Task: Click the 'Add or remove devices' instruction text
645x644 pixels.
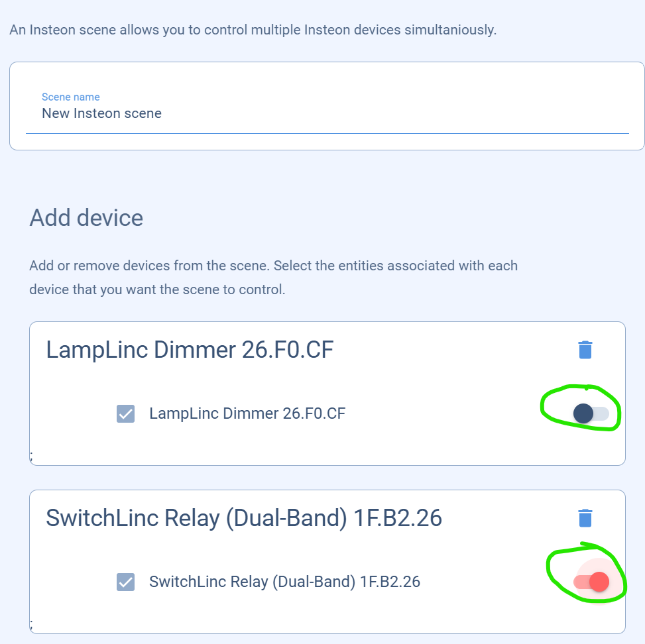Action: tap(273, 266)
